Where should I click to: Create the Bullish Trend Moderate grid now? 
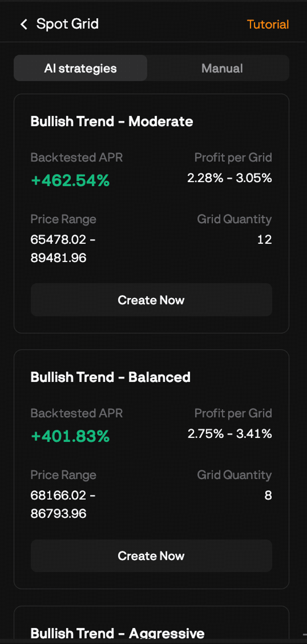[x=151, y=300]
